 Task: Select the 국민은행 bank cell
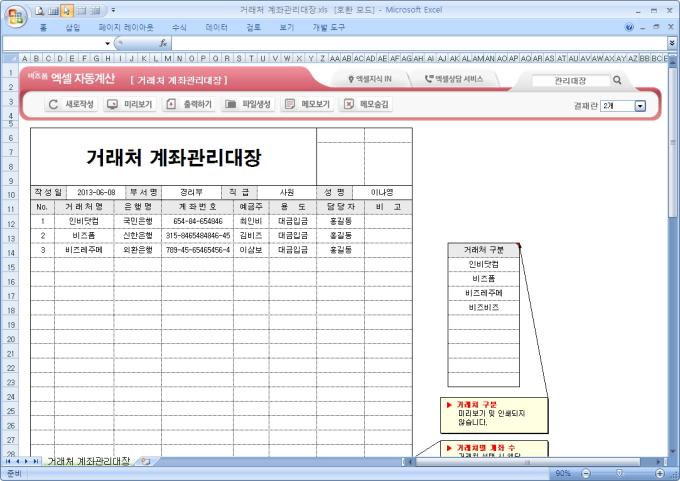tap(138, 221)
